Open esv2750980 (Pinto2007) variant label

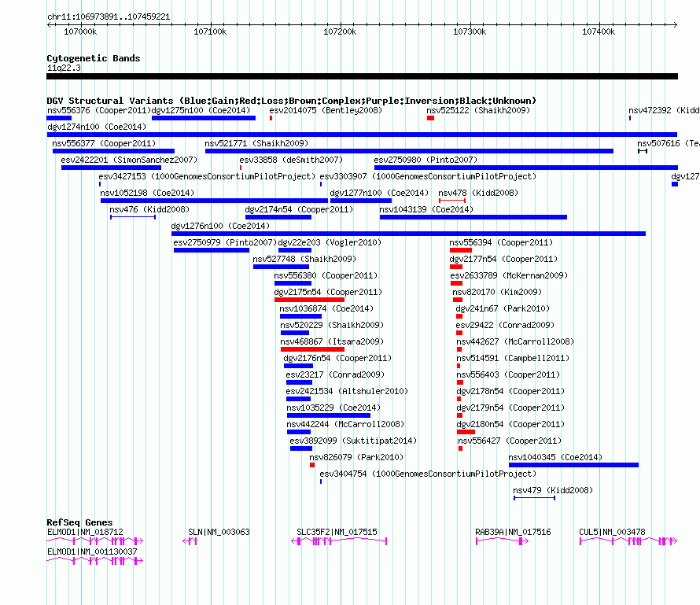click(426, 160)
